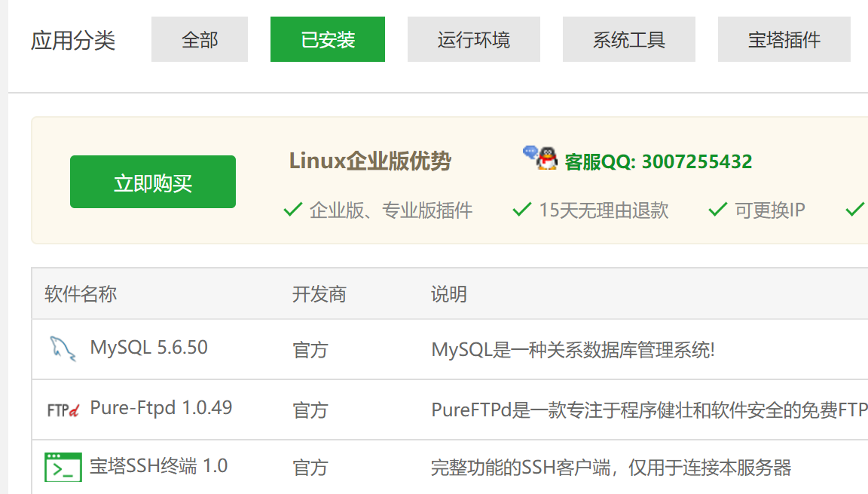Viewport: 868px width, 494px height.
Task: Click the QQ penguin customer service icon
Action: coord(540,158)
